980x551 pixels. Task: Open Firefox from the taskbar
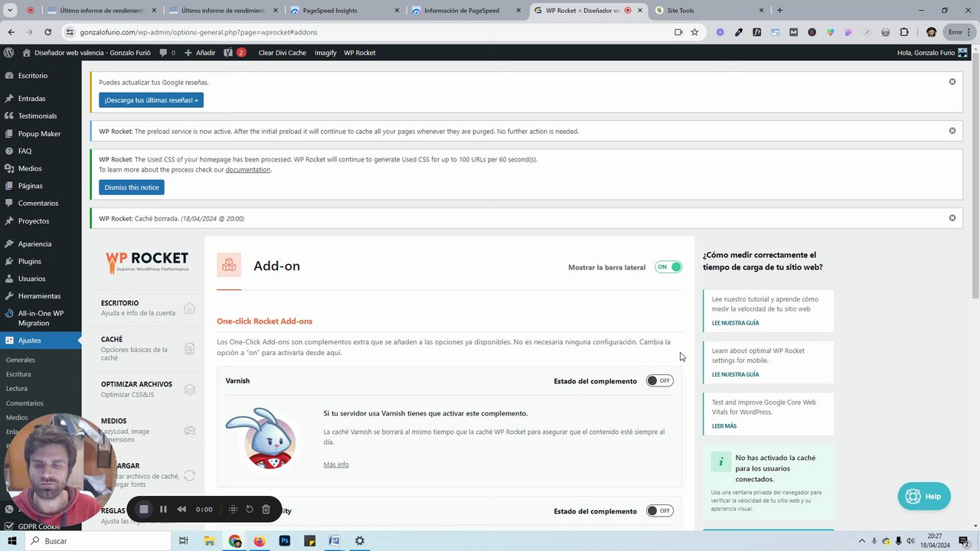[259, 541]
